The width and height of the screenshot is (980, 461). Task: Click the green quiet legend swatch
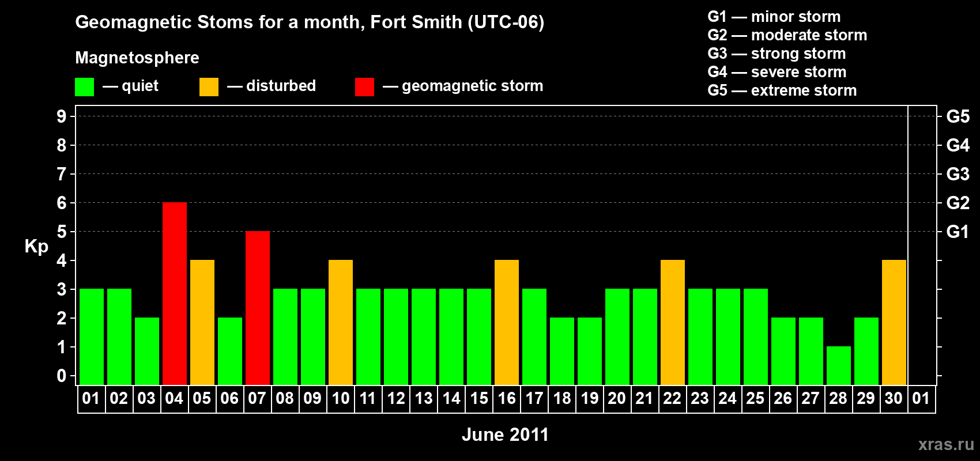click(84, 87)
